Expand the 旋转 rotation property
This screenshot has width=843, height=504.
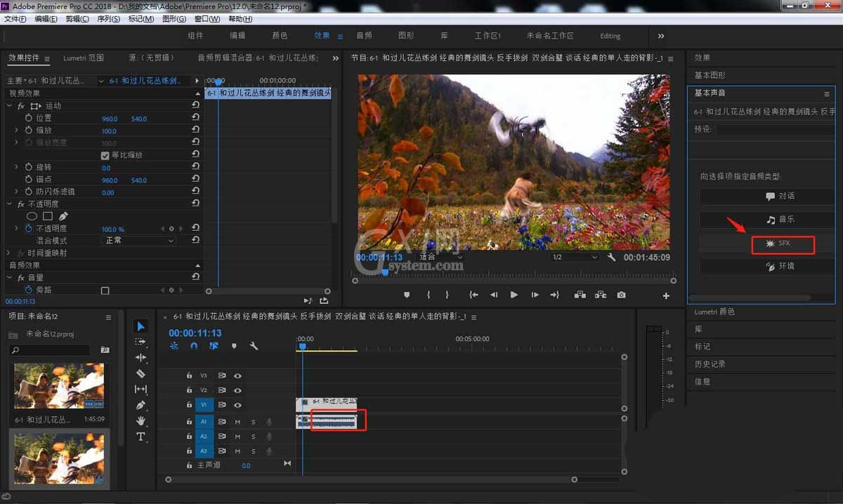[16, 167]
